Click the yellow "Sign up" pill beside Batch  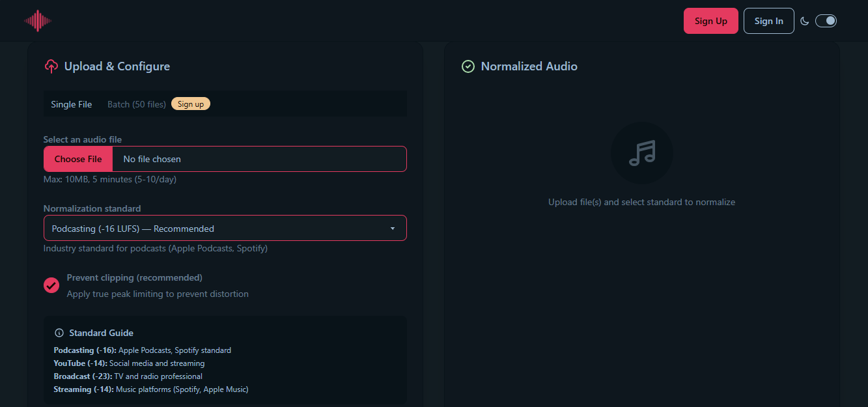[190, 103]
